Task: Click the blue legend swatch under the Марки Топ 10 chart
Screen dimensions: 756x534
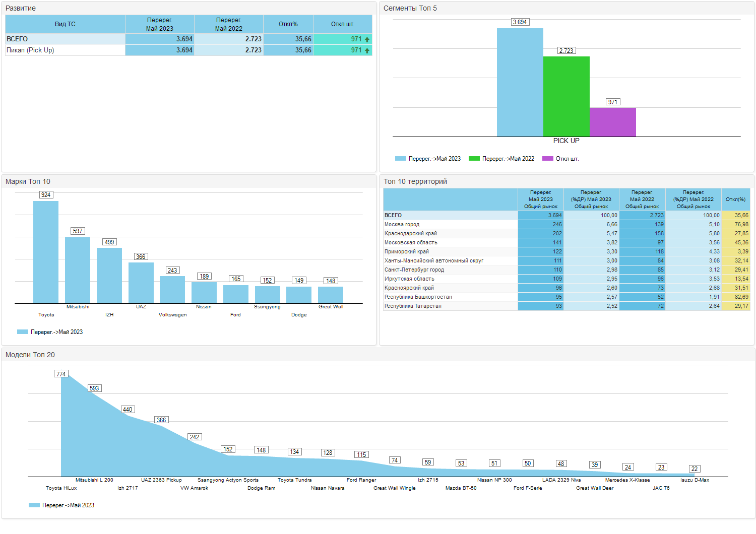Action: (23, 332)
